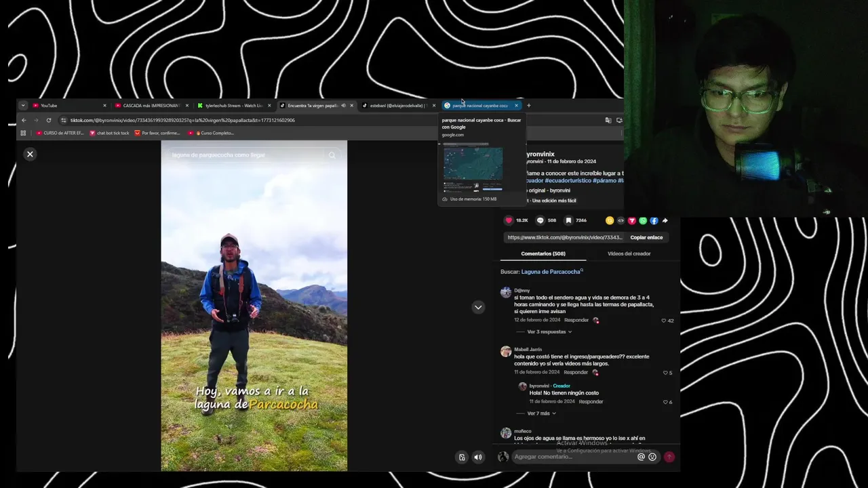
Task: Search Laguna de Parcacocha link
Action: pyautogui.click(x=551, y=272)
